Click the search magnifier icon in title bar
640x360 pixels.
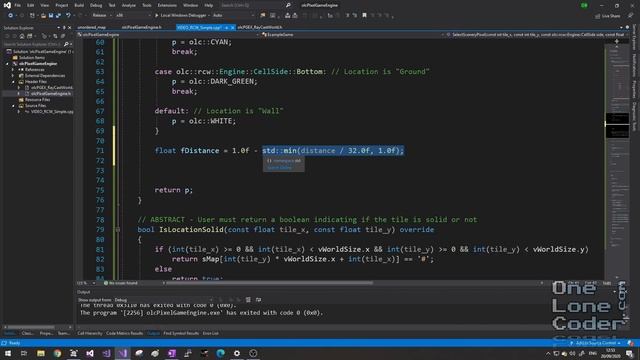(288, 5)
